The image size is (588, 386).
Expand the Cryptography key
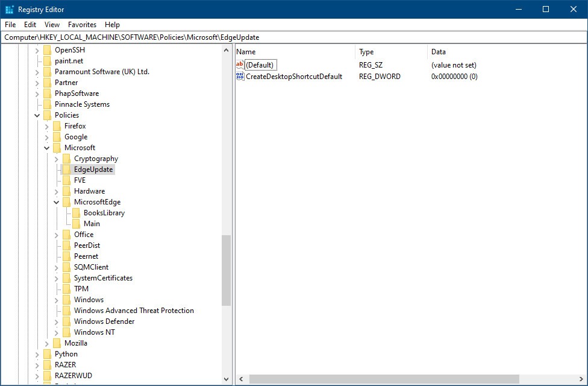tap(57, 159)
